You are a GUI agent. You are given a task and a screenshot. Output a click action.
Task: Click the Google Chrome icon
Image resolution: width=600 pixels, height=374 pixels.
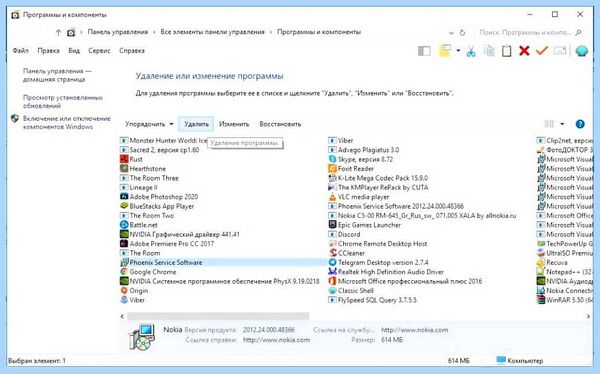coord(124,272)
